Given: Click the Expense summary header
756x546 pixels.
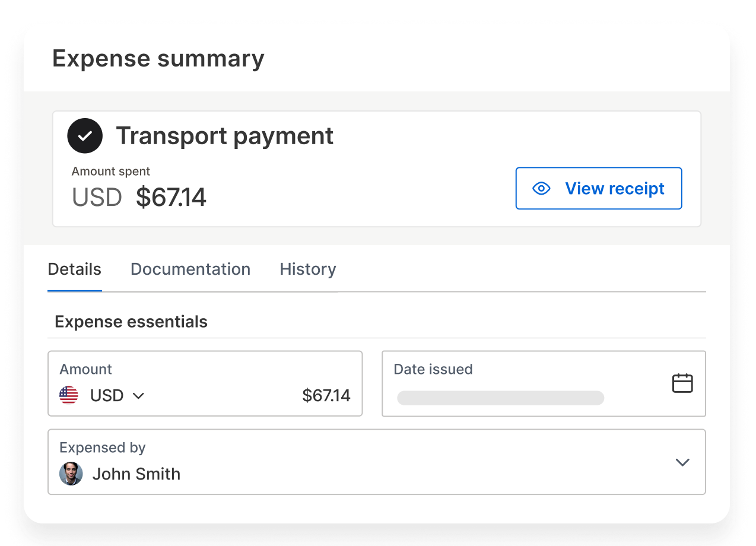Looking at the screenshot, I should tap(158, 59).
